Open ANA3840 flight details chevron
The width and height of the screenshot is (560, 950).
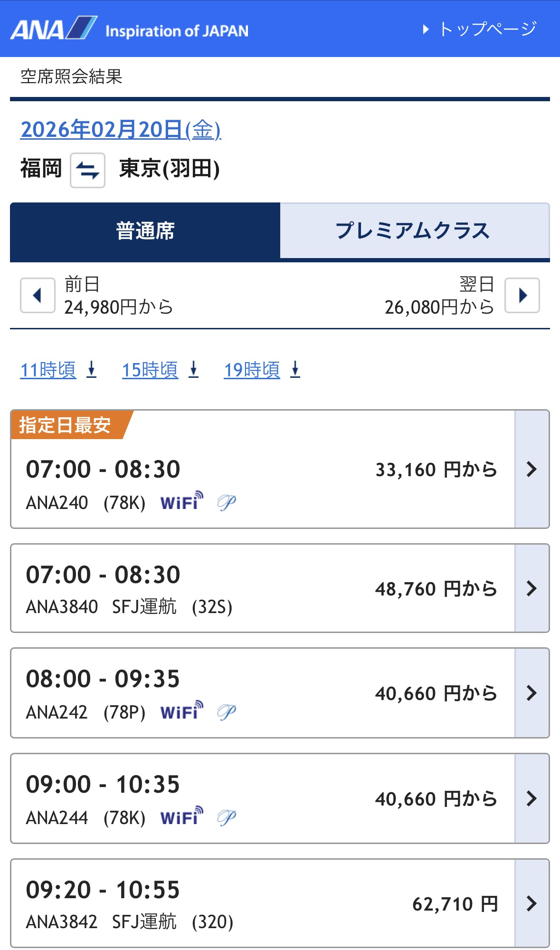[x=532, y=588]
